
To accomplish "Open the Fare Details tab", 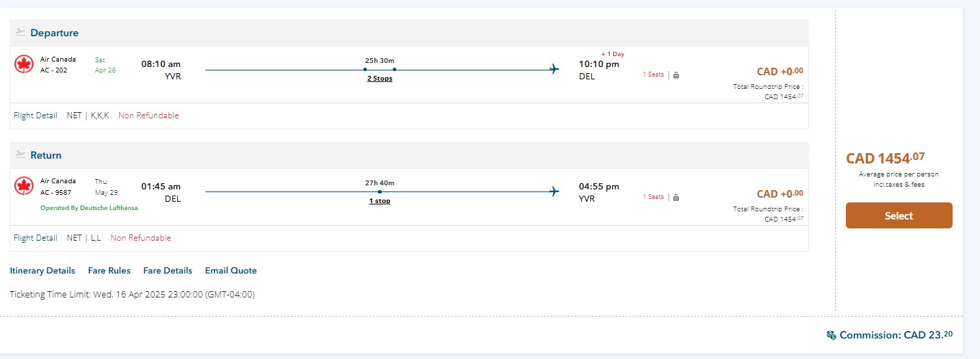I will 168,271.
